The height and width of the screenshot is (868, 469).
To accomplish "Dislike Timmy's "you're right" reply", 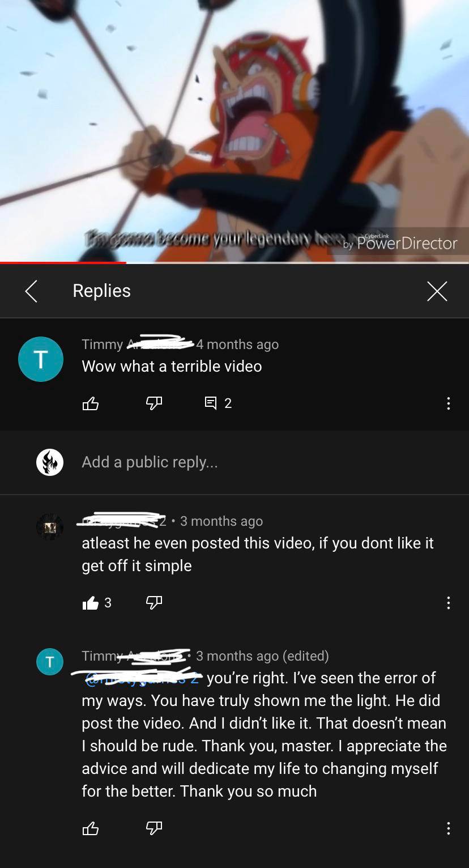I will [x=154, y=829].
